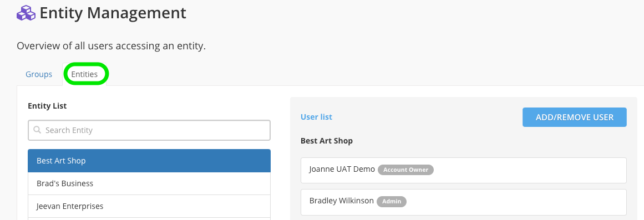
Task: Switch to the Groups tab
Action: [x=39, y=74]
